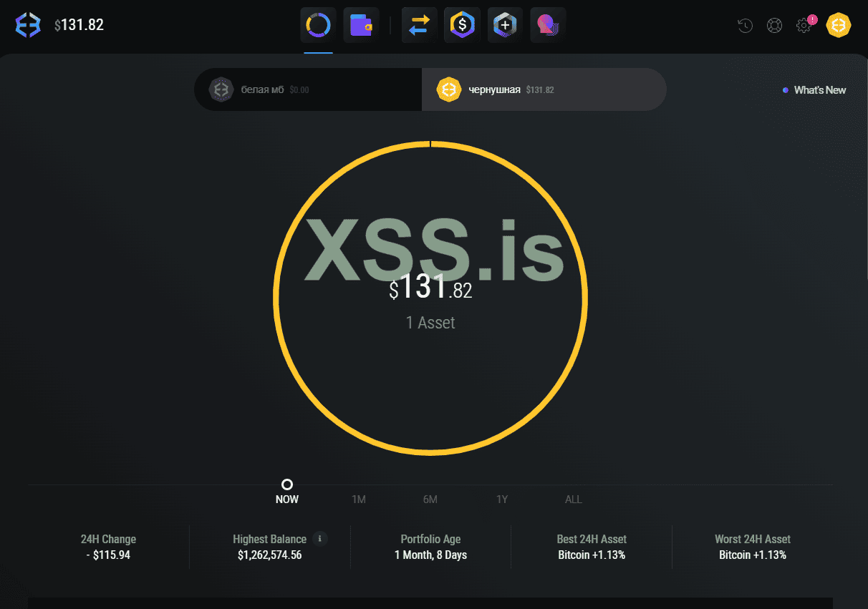Viewport: 868px width, 609px height.
Task: Click the 1 Asset label
Action: (x=430, y=323)
